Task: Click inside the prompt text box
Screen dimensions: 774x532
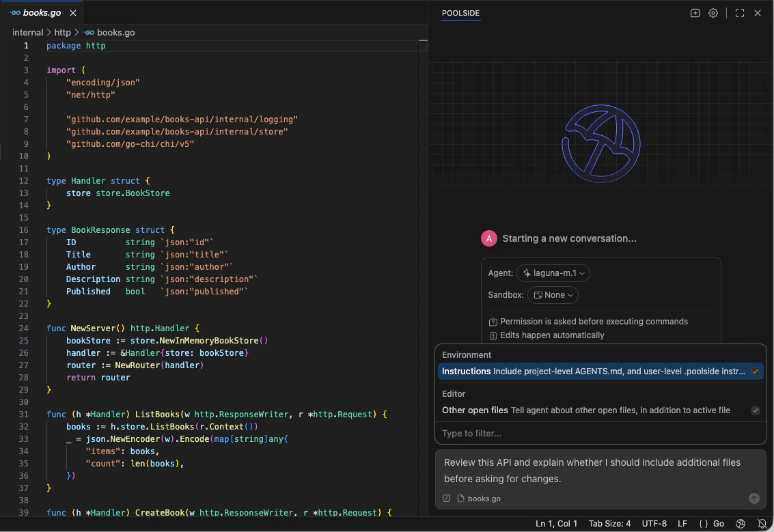Action: [600, 471]
